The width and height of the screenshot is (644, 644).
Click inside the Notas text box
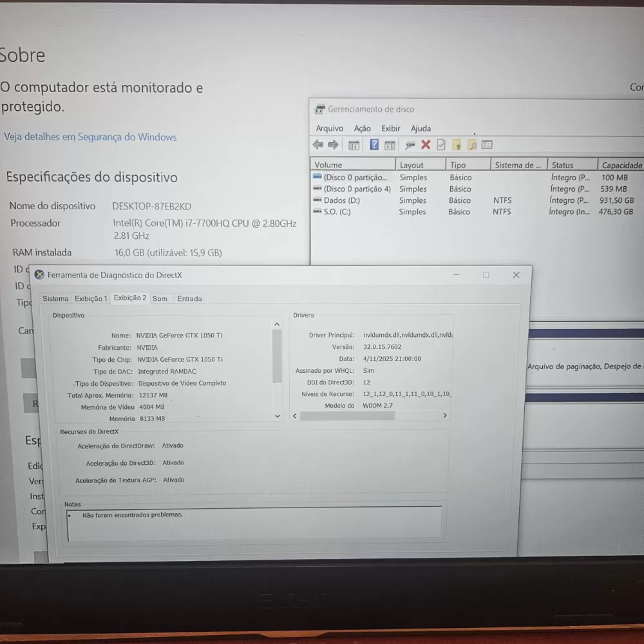254,523
